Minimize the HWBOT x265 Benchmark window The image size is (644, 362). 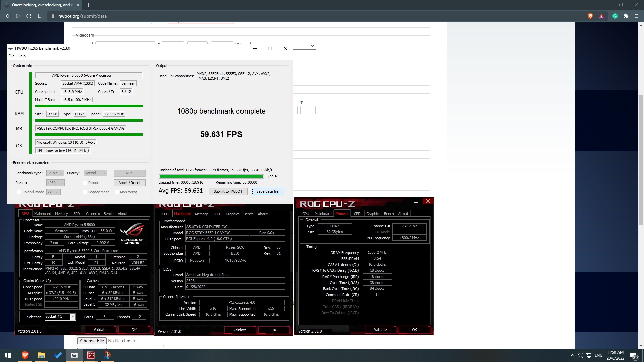pos(255,48)
